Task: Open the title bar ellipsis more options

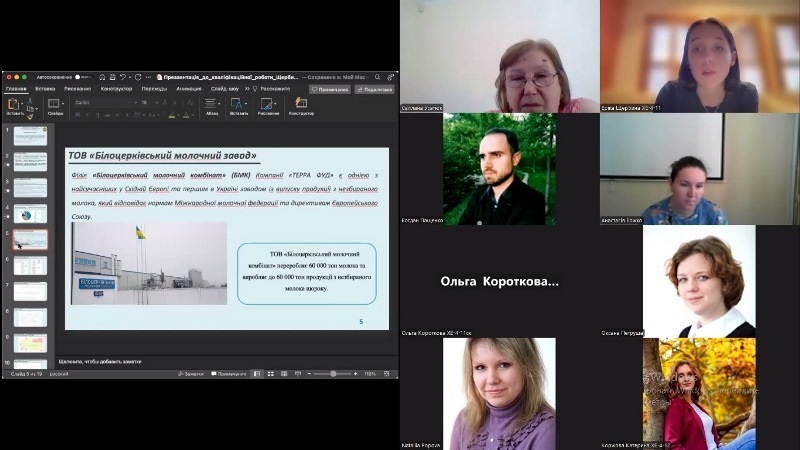Action: coord(148,77)
